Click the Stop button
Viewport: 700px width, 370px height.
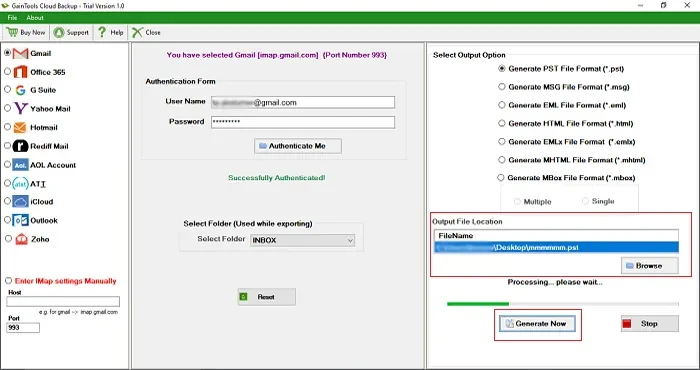[x=650, y=324]
